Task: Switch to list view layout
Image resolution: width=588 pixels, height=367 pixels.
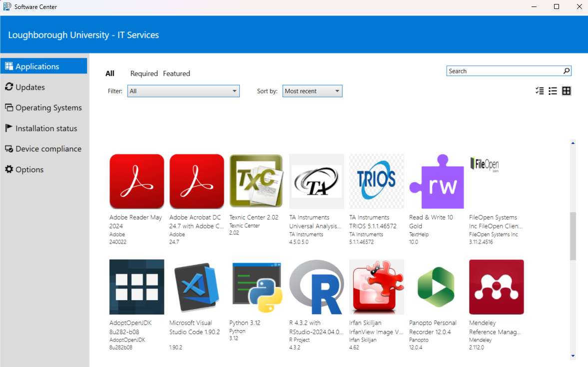Action: click(553, 91)
